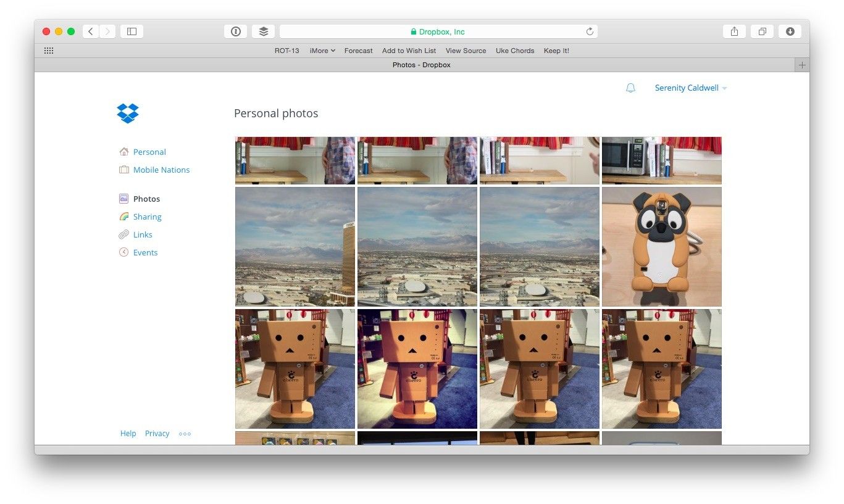Screen dimensions: 844x504
Task: Click Safari's Share icon
Action: tap(734, 31)
